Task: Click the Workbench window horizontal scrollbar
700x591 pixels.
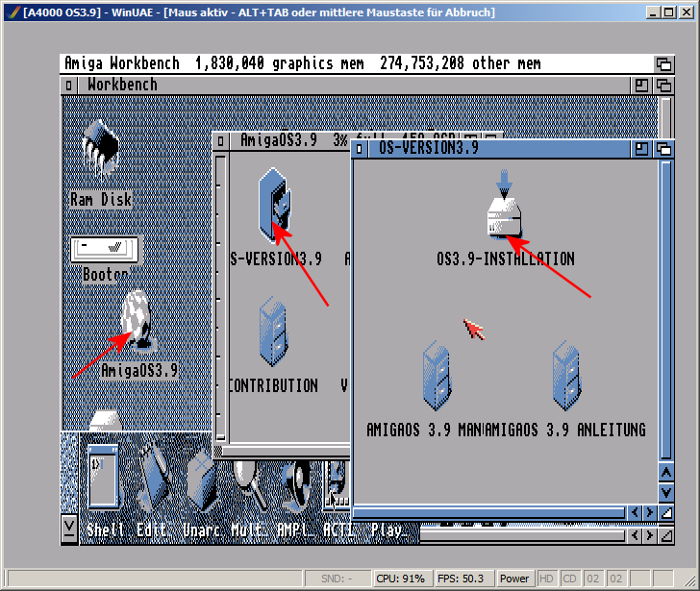Action: pyautogui.click(x=522, y=535)
